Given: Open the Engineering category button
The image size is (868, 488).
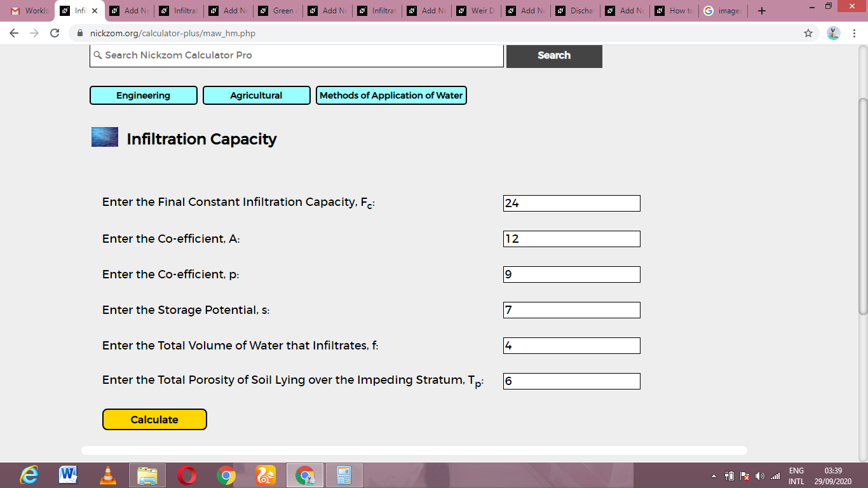Looking at the screenshot, I should pyautogui.click(x=144, y=95).
